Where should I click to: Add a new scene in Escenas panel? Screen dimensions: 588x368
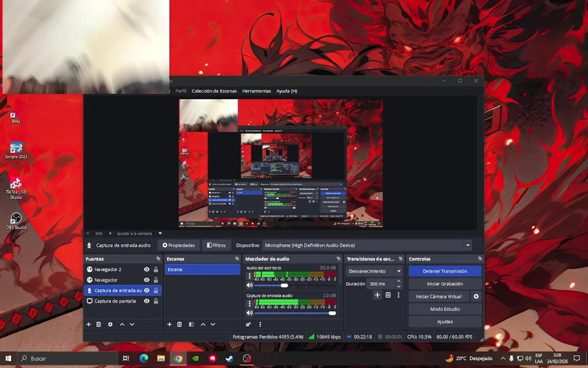click(169, 325)
